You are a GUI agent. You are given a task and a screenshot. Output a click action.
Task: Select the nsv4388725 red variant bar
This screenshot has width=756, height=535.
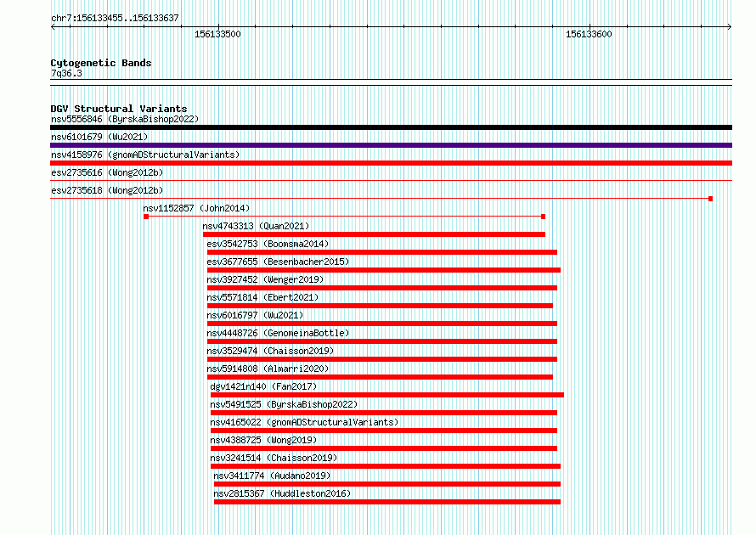(384, 448)
